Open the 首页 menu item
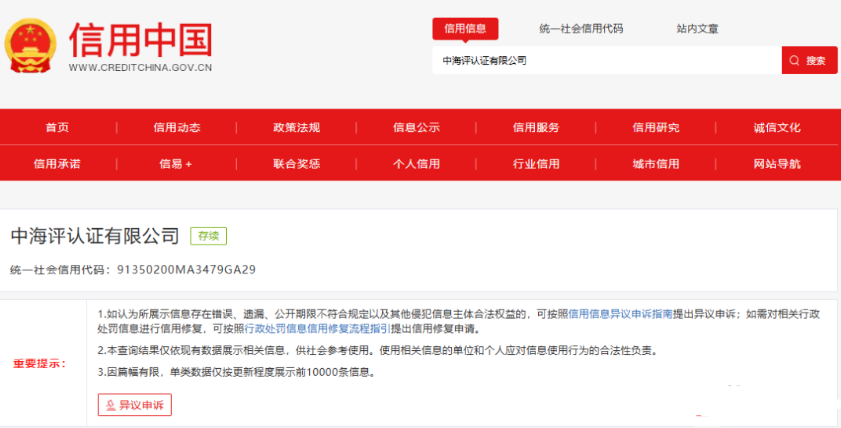 pos(57,127)
